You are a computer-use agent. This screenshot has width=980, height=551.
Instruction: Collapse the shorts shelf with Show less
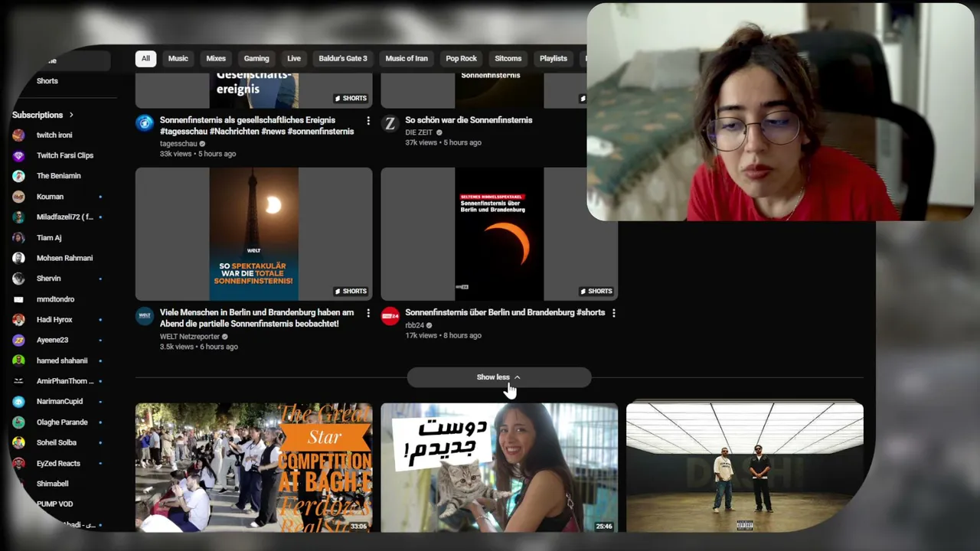pos(499,377)
